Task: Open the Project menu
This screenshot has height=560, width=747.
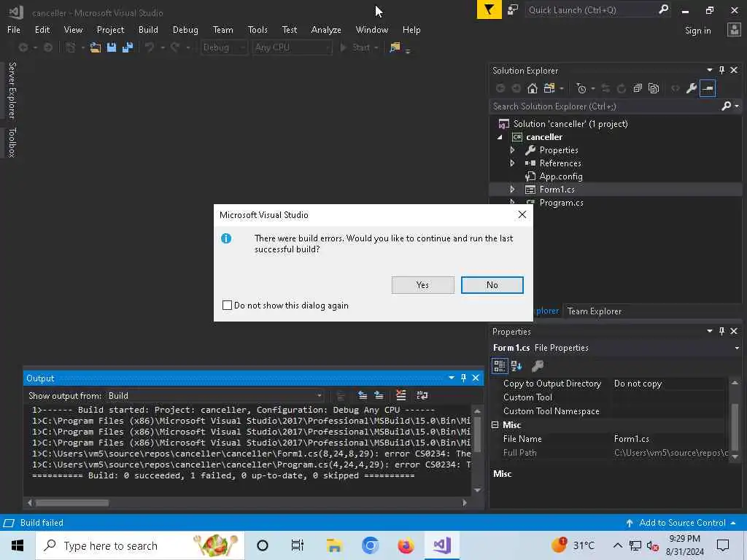Action: coord(110,29)
